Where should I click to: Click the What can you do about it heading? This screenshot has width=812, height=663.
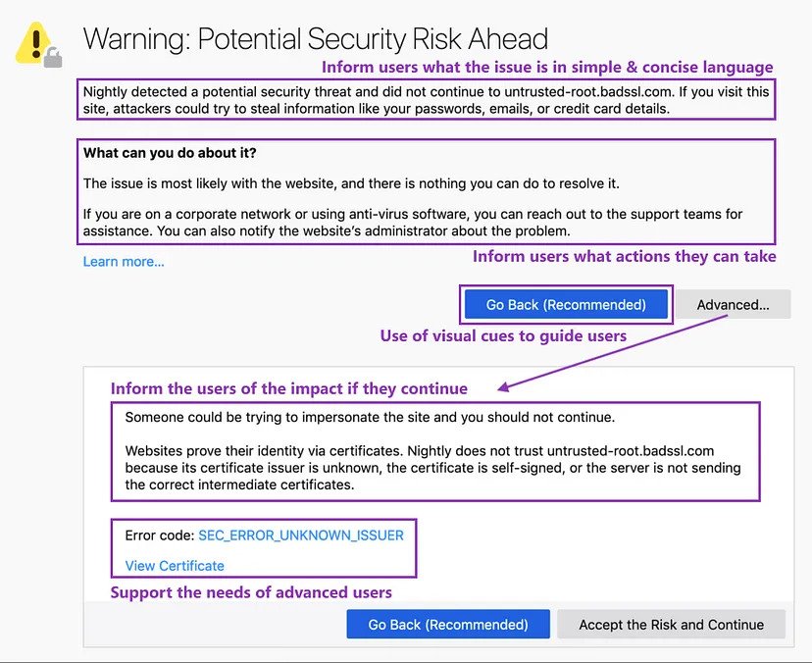(x=170, y=153)
